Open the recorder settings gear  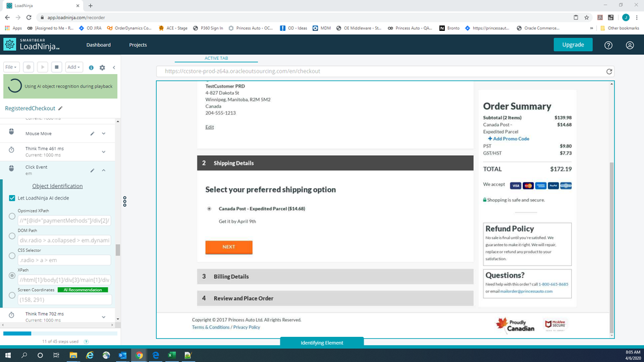click(102, 67)
